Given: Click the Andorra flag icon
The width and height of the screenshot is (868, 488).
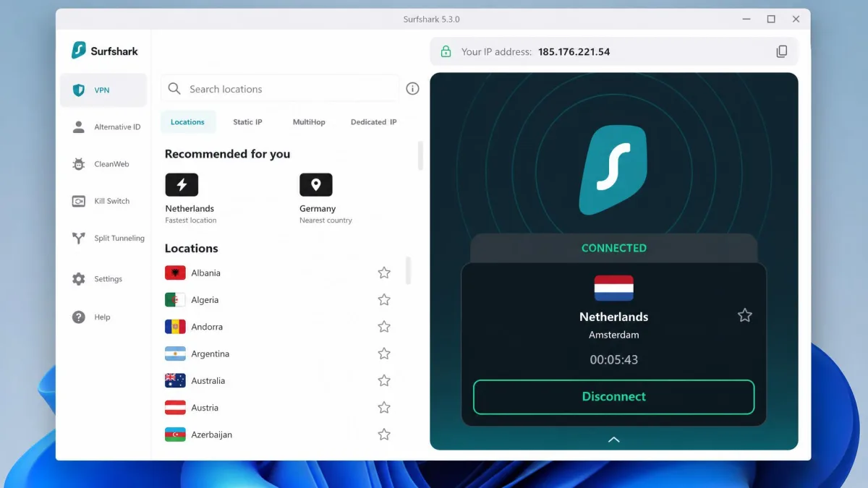Looking at the screenshot, I should (175, 327).
